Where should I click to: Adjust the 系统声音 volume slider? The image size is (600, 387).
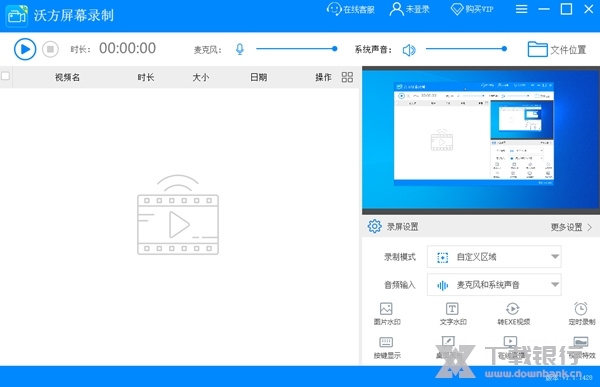point(466,49)
